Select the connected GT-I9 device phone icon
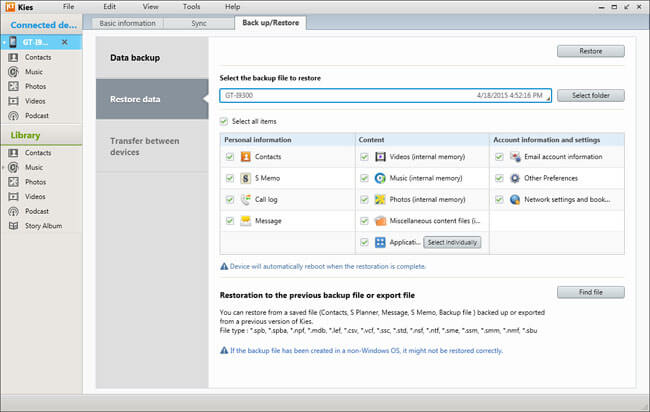Viewport: 650px width, 412px height. pos(13,42)
